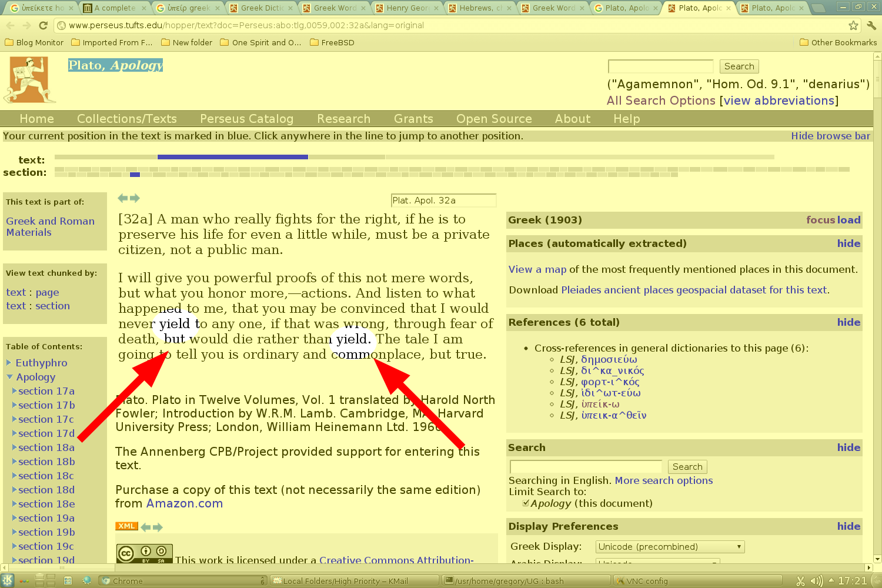Click the pager desktop switcher in taskbar
The image size is (882, 588).
click(46, 581)
